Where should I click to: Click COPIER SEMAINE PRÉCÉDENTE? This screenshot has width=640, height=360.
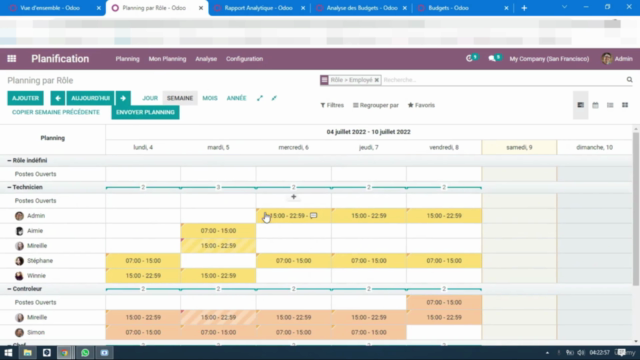pos(56,112)
